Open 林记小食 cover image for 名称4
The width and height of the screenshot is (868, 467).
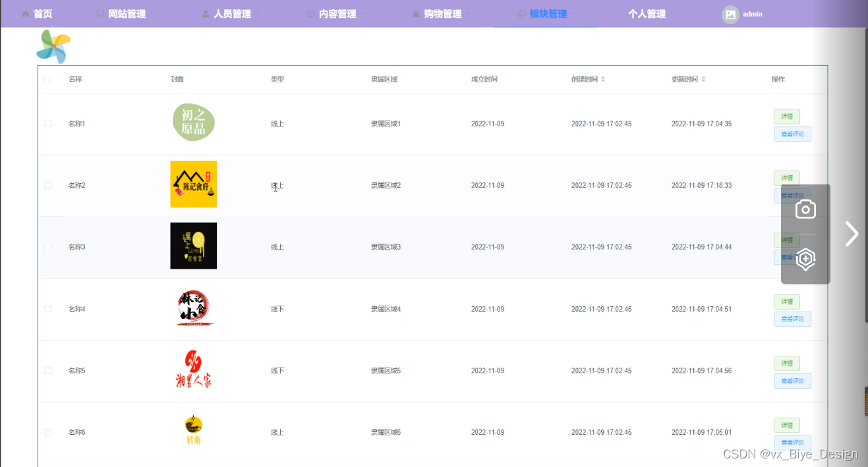tap(195, 308)
